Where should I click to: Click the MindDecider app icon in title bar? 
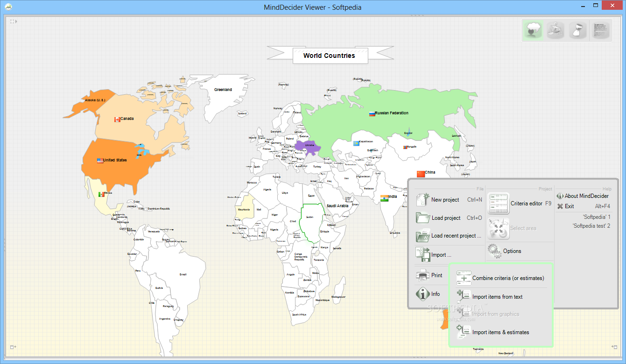click(x=8, y=7)
